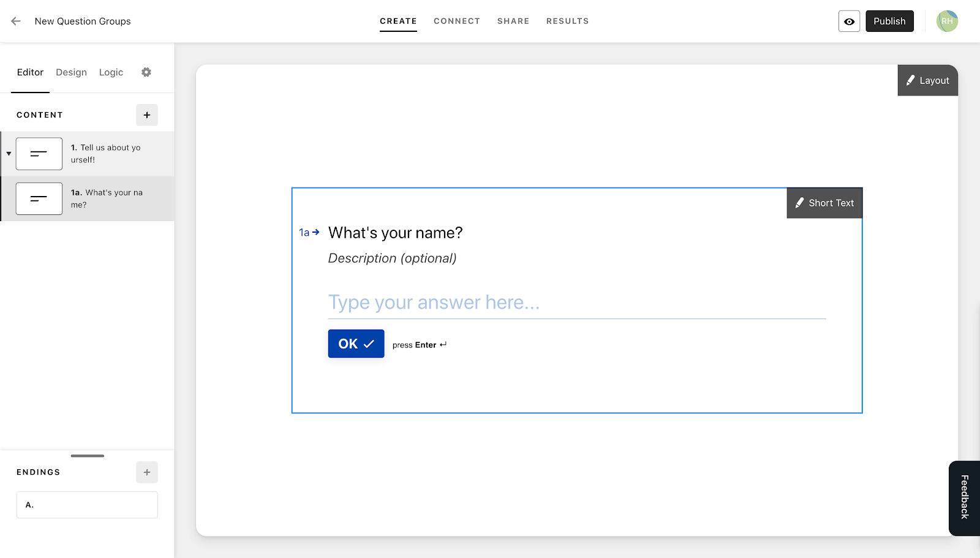Grab the panel resize handle above Endings
This screenshot has height=558, width=980.
87,456
